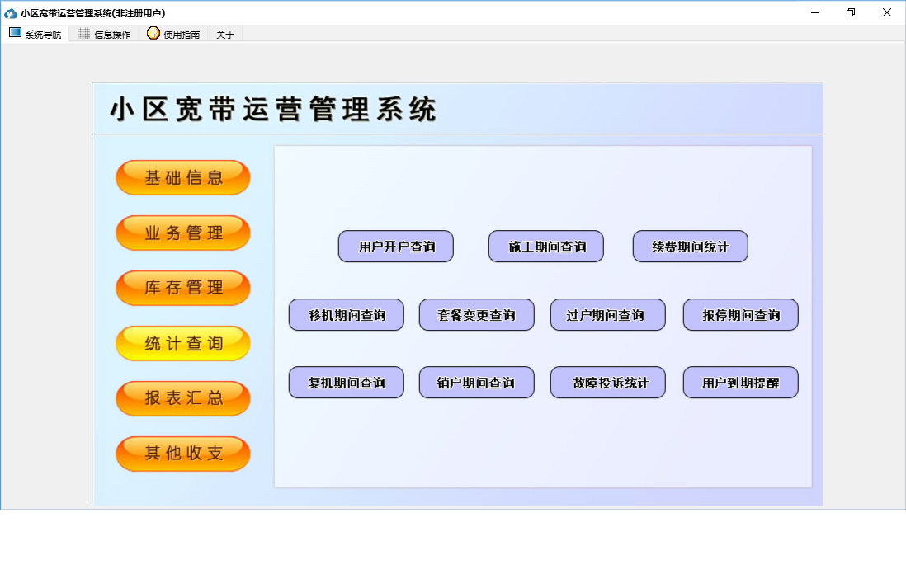Open the 系统导航 menu
The width and height of the screenshot is (906, 588).
pyautogui.click(x=35, y=34)
